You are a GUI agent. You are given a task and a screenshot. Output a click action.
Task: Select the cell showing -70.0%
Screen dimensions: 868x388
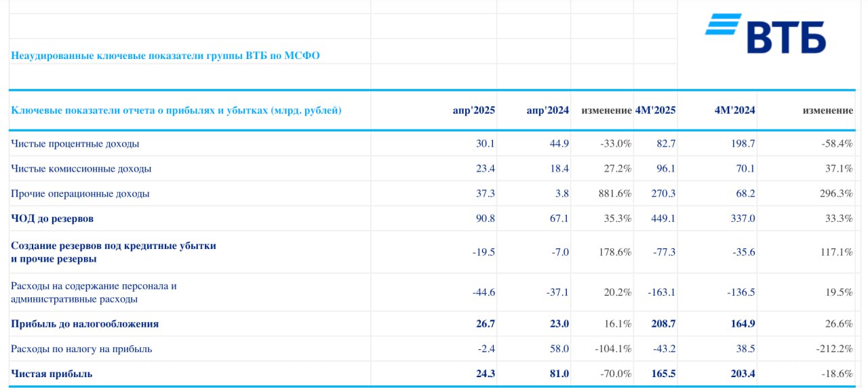[616, 374]
